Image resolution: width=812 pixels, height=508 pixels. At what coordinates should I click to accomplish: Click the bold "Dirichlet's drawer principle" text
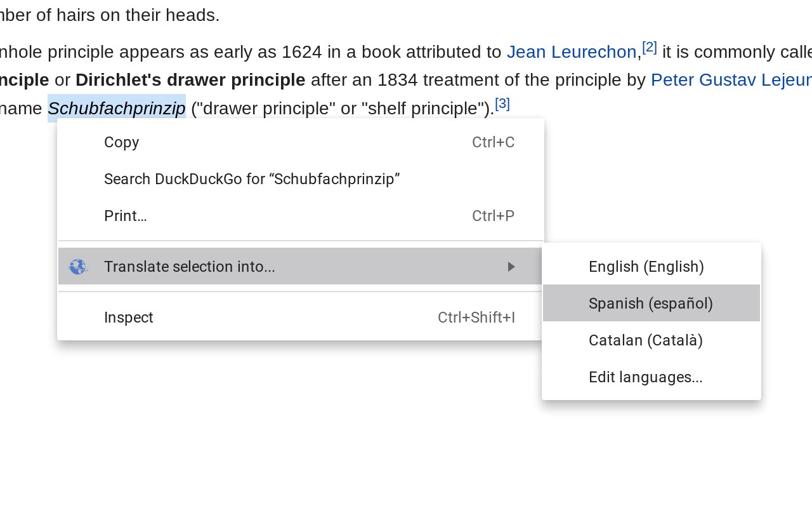pos(190,80)
